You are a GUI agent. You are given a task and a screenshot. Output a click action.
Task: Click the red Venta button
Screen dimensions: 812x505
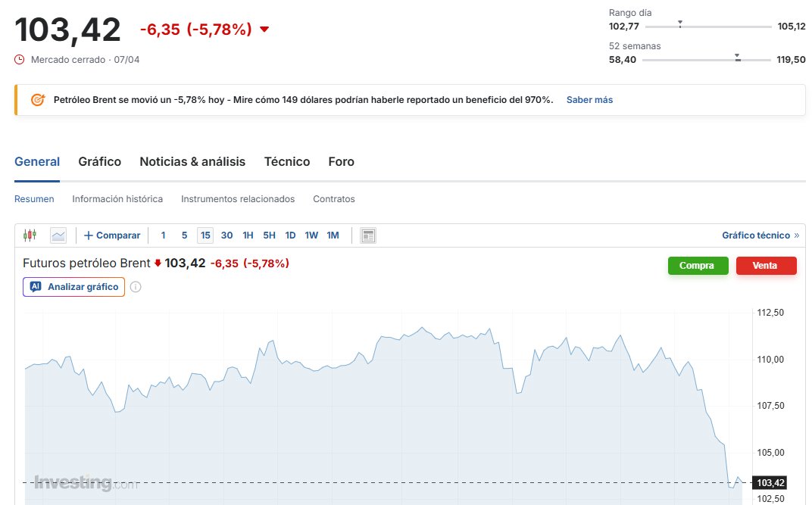(x=767, y=266)
